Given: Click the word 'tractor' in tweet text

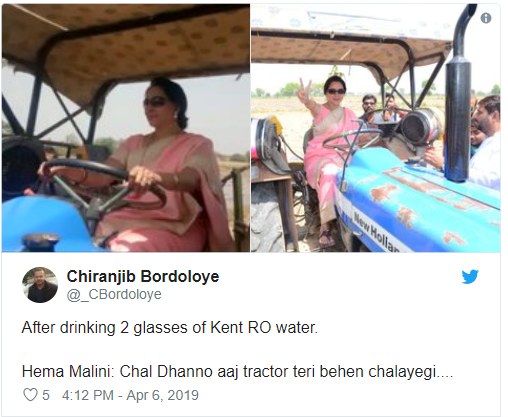Looking at the screenshot, I should pyautogui.click(x=265, y=372).
